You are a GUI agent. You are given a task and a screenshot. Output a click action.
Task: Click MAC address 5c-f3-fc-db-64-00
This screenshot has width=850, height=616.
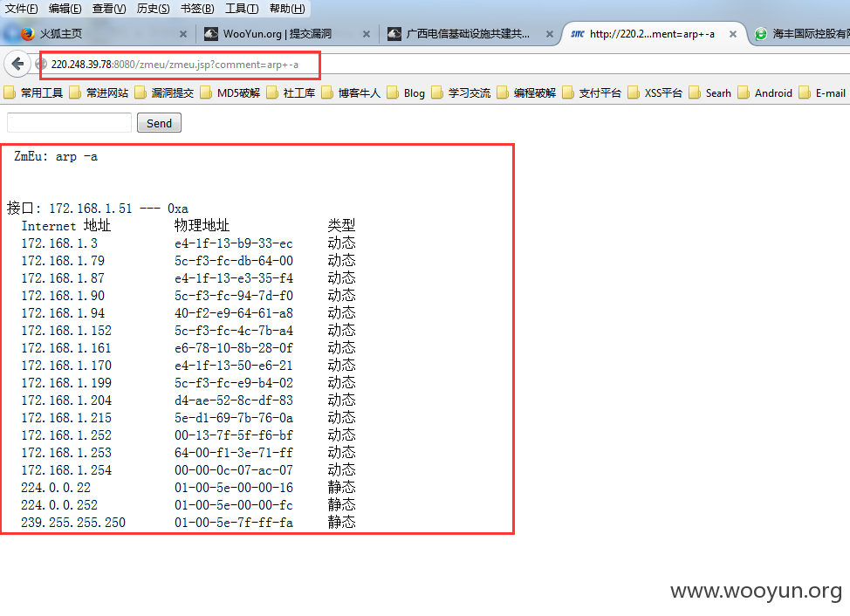pos(234,261)
